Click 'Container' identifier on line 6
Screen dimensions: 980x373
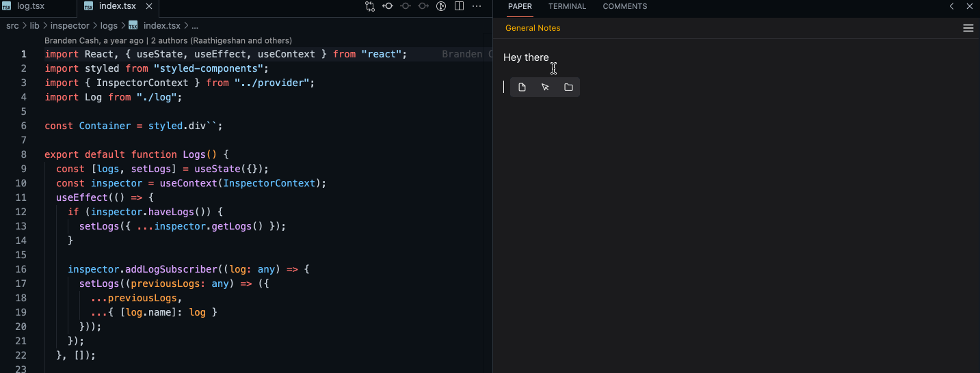(105, 126)
